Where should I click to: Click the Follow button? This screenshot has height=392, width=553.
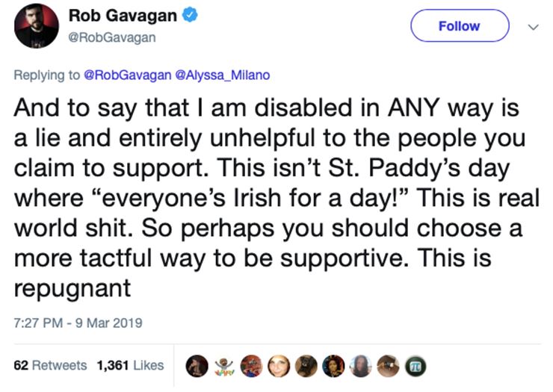[459, 26]
